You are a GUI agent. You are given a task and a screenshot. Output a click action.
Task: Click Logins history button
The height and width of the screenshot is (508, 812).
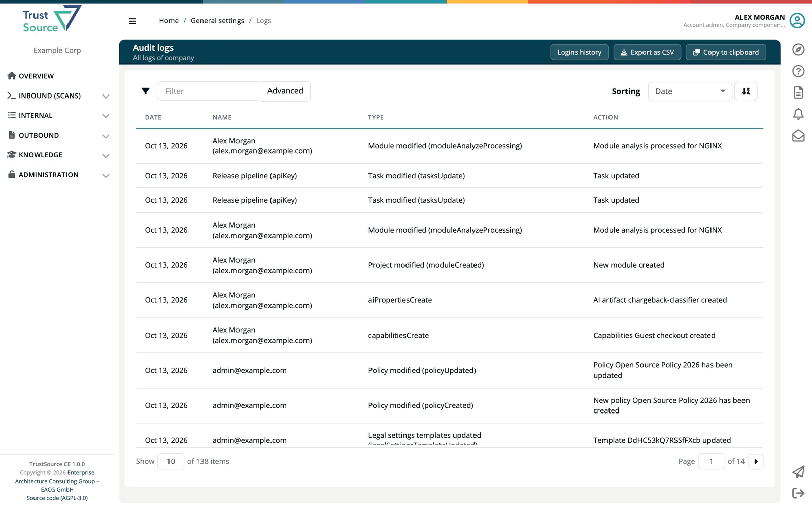(x=579, y=52)
